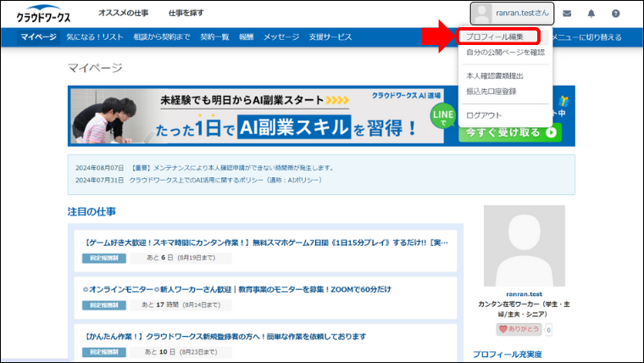This screenshot has width=644, height=363.
Task: Click 今すぐ受け取る green button
Action: [x=510, y=133]
